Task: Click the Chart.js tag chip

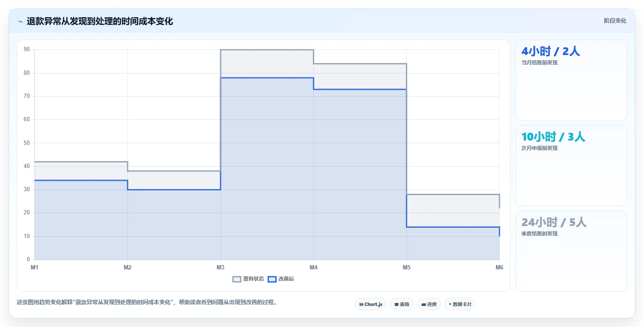Action: 371,304
